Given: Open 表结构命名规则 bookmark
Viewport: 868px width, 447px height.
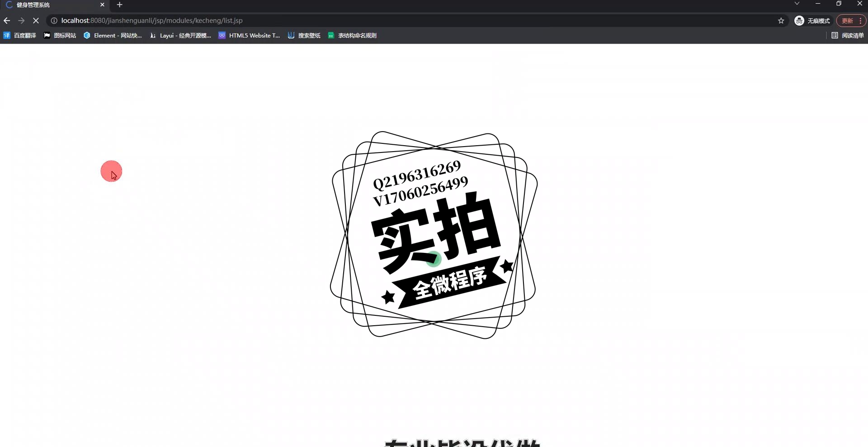Looking at the screenshot, I should [x=352, y=35].
